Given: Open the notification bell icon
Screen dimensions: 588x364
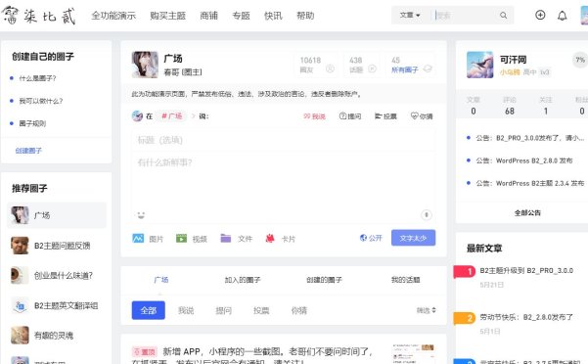Looking at the screenshot, I should tap(563, 16).
